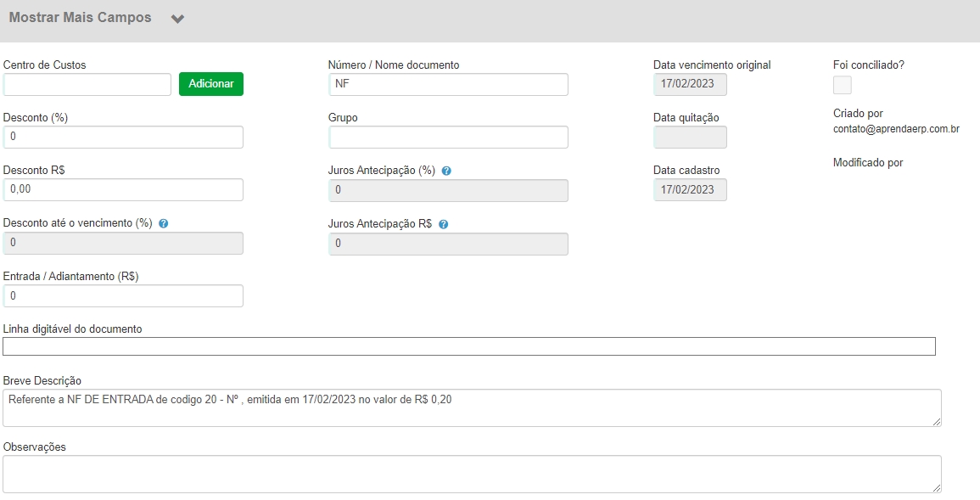Click help icon beside Juros Antecipação R$

coord(444,225)
